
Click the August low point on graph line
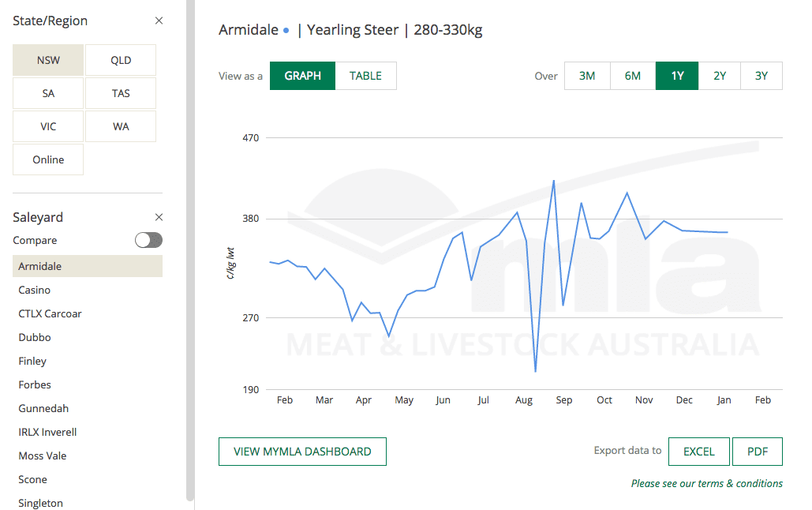tap(536, 371)
